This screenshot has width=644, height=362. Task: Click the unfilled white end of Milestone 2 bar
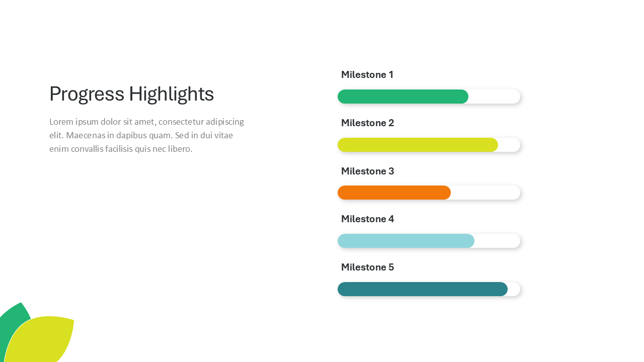coord(509,145)
